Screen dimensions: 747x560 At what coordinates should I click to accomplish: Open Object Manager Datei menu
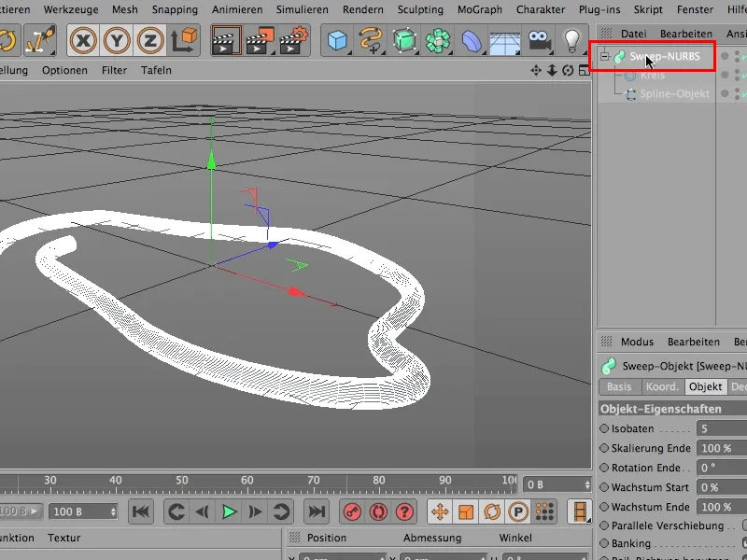(634, 34)
